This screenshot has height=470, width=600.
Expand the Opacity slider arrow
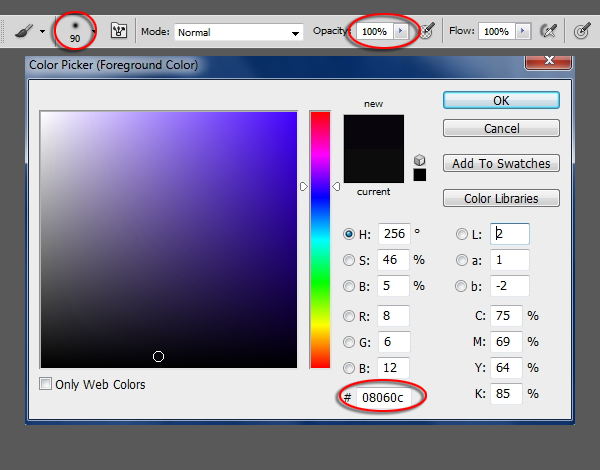click(x=401, y=32)
